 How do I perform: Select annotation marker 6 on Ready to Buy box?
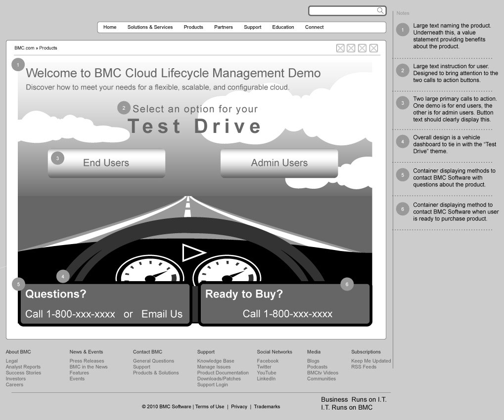coord(347,284)
